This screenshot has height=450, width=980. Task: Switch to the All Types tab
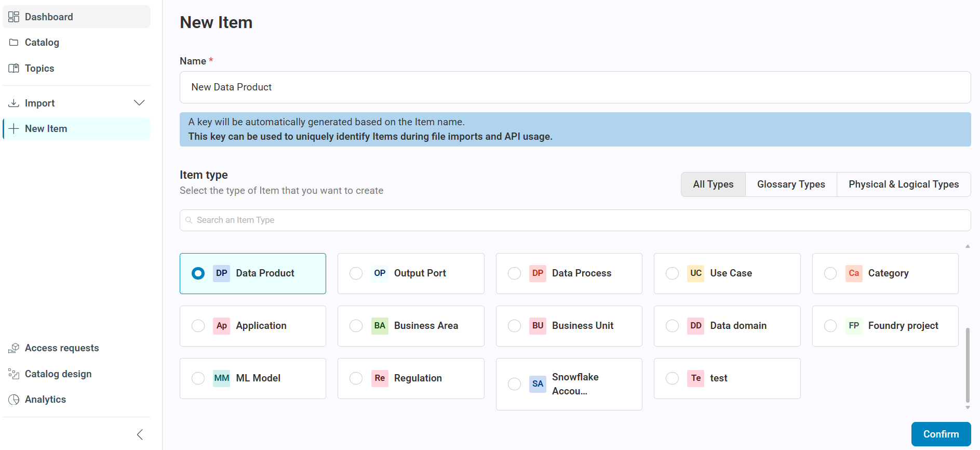click(x=713, y=184)
